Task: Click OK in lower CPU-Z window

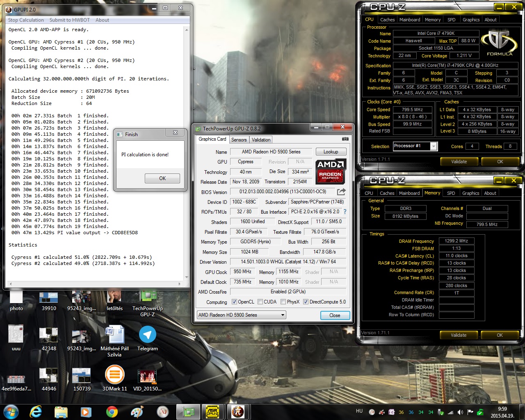Action: (x=500, y=335)
